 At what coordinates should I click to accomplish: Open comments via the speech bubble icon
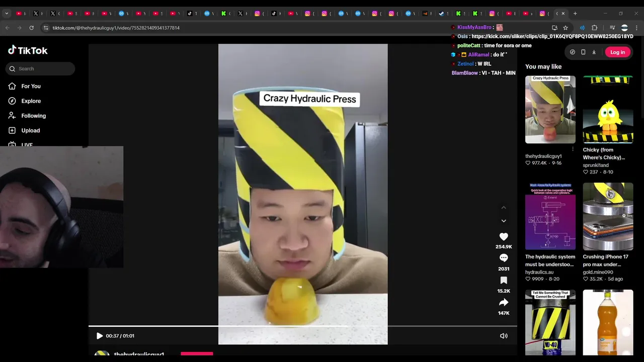pos(504,258)
